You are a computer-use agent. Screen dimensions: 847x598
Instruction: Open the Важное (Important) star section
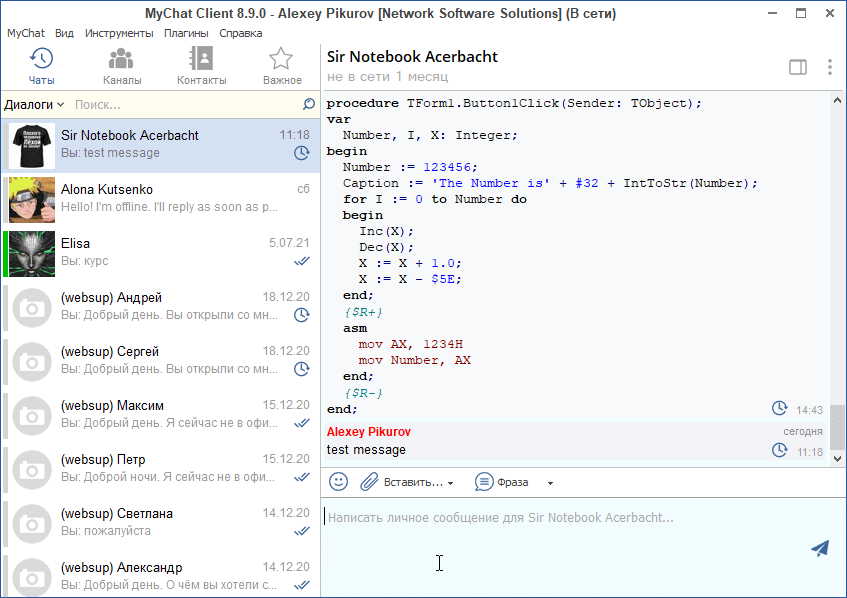[x=282, y=66]
